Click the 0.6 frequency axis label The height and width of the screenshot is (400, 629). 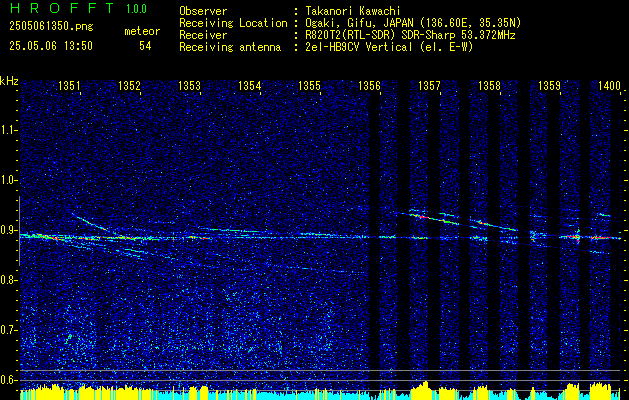9,380
